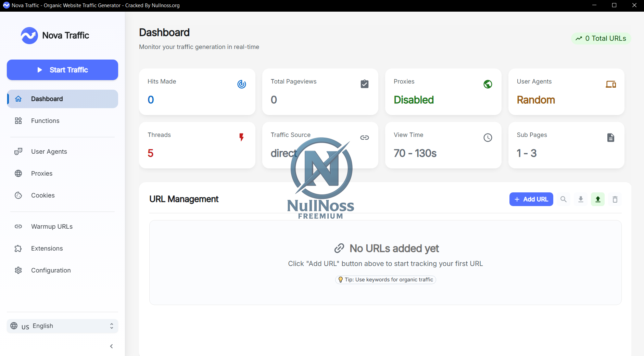Viewport: 644px width, 356px height.
Task: Click the 0 Total URLs badge
Action: pyautogui.click(x=601, y=38)
